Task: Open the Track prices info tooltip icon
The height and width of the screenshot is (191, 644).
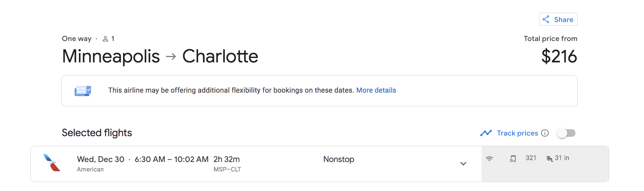Action: coord(545,133)
